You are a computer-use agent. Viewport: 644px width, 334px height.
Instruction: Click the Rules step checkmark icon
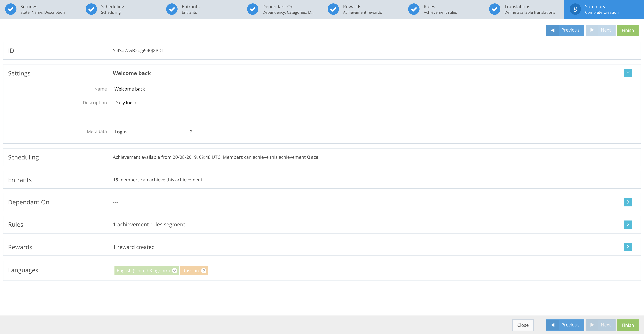pyautogui.click(x=414, y=9)
